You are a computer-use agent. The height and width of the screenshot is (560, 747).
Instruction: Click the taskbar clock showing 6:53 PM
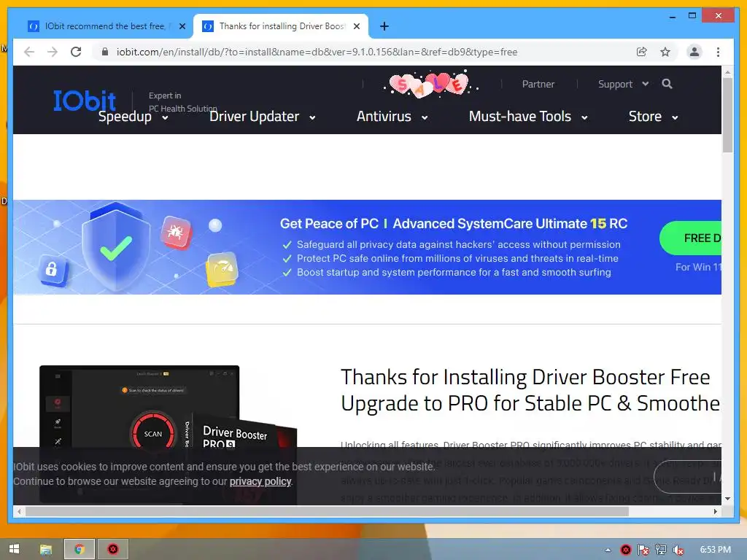(x=715, y=550)
